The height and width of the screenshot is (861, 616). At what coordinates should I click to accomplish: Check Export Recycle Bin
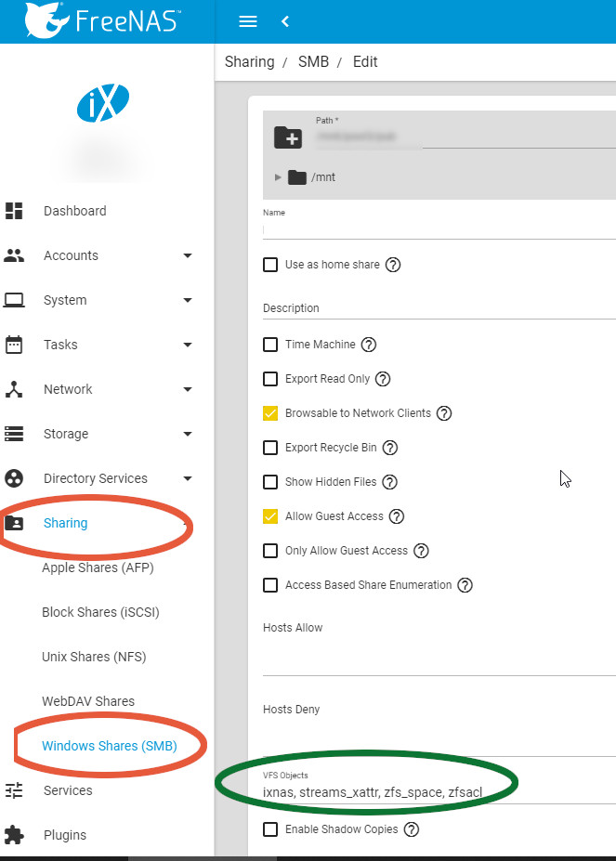270,448
